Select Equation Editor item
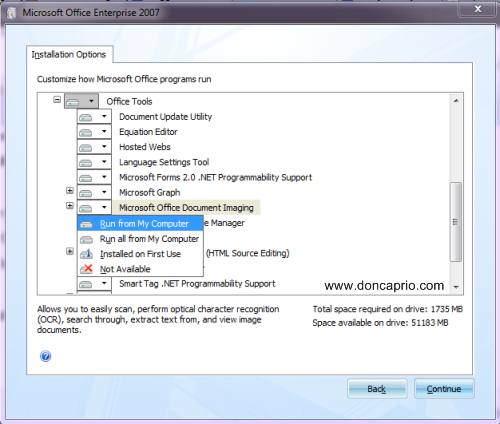Viewport: 500px width, 424px height. (x=148, y=132)
